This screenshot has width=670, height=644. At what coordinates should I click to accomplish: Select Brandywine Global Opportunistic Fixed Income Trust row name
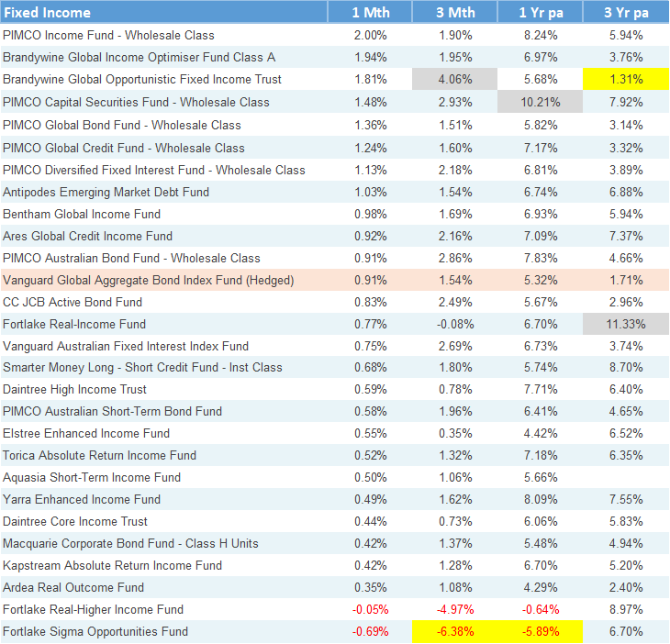tap(142, 80)
